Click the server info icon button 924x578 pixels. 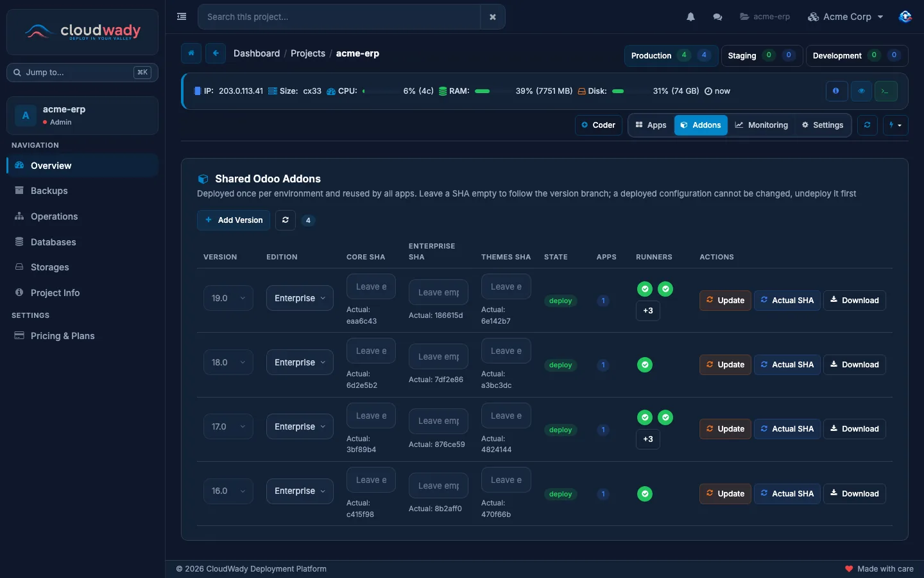tap(835, 91)
